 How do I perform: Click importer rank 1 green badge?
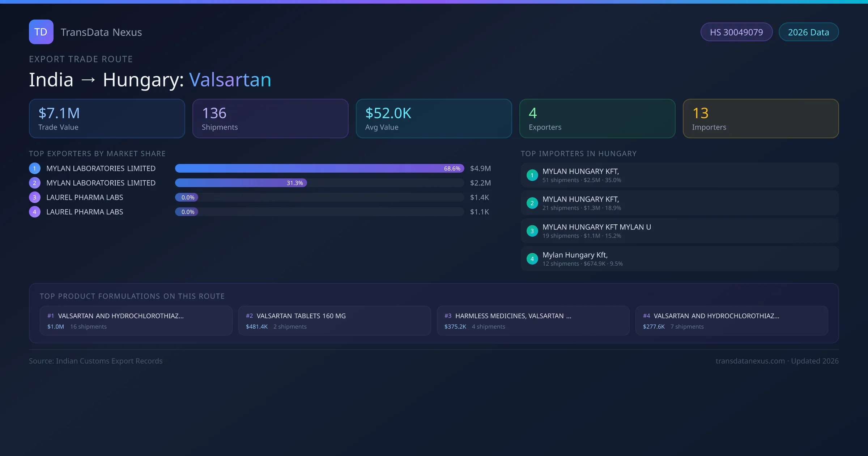(x=532, y=175)
